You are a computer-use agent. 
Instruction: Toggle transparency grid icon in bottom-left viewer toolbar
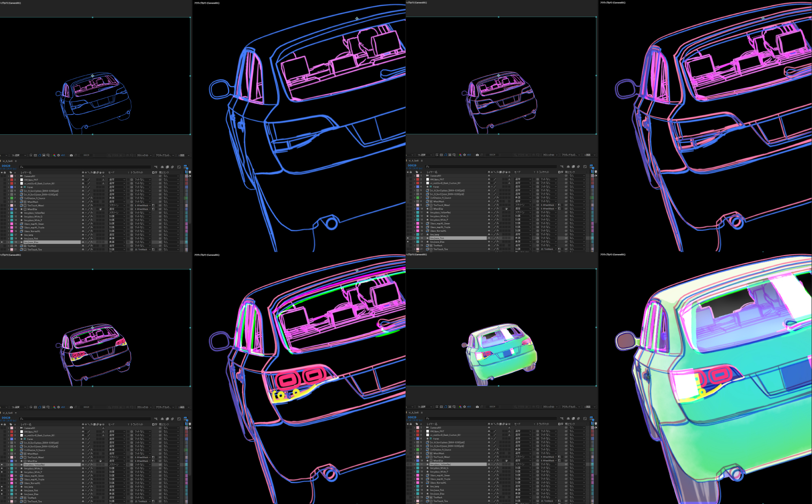pos(35,407)
